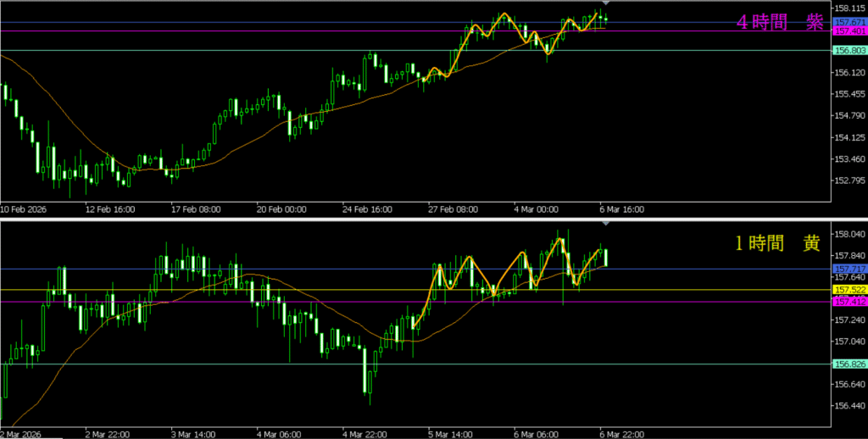Select the yellow 157.522 price label
Image resolution: width=868 pixels, height=439 pixels.
pos(849,290)
